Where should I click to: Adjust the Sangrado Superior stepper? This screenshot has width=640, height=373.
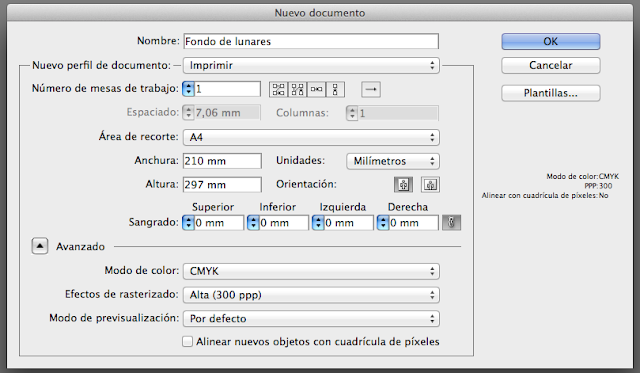[188, 223]
